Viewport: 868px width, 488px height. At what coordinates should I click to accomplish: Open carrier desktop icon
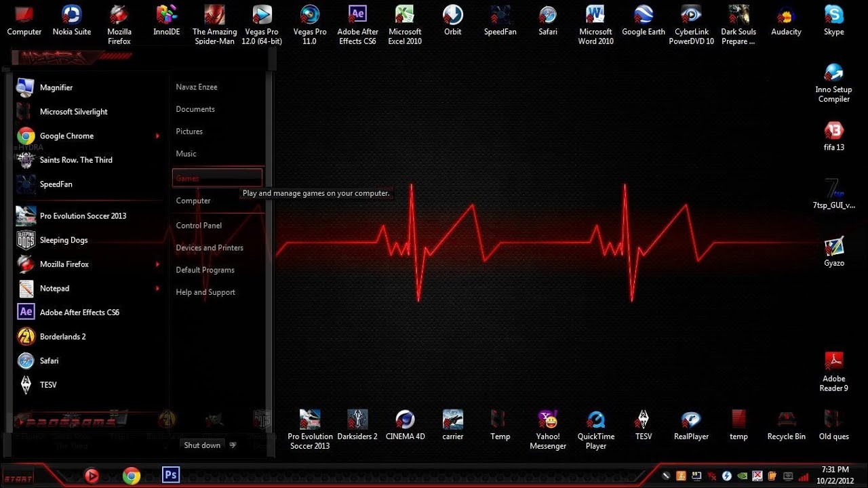(453, 425)
